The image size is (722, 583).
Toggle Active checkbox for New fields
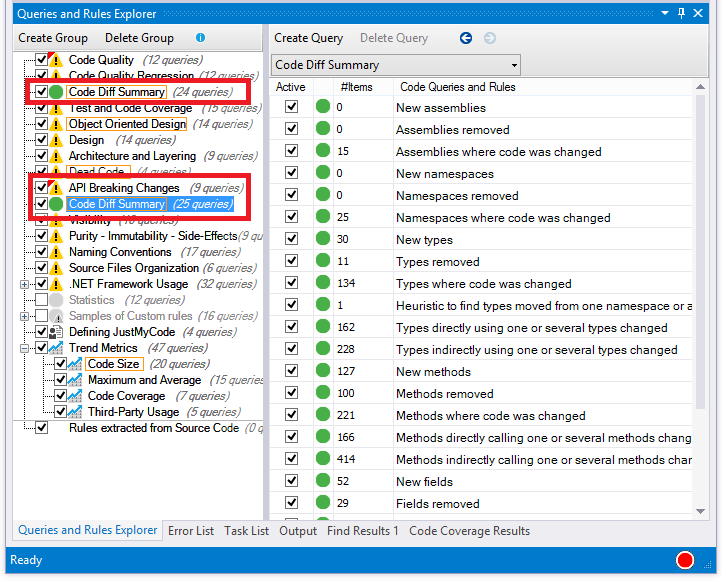(x=291, y=481)
